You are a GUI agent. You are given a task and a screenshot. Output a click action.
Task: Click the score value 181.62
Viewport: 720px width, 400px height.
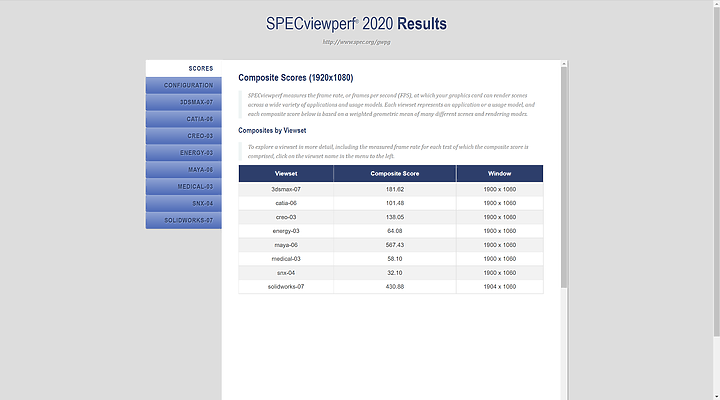pos(395,189)
